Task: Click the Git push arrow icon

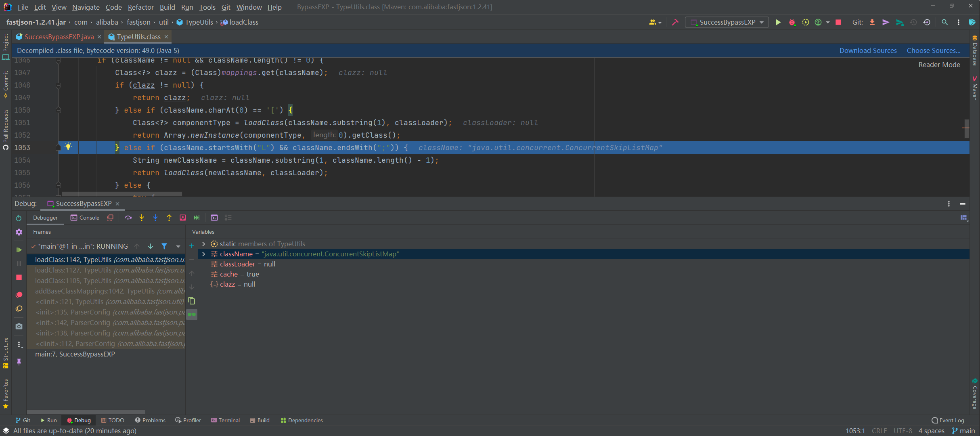Action: pos(886,22)
